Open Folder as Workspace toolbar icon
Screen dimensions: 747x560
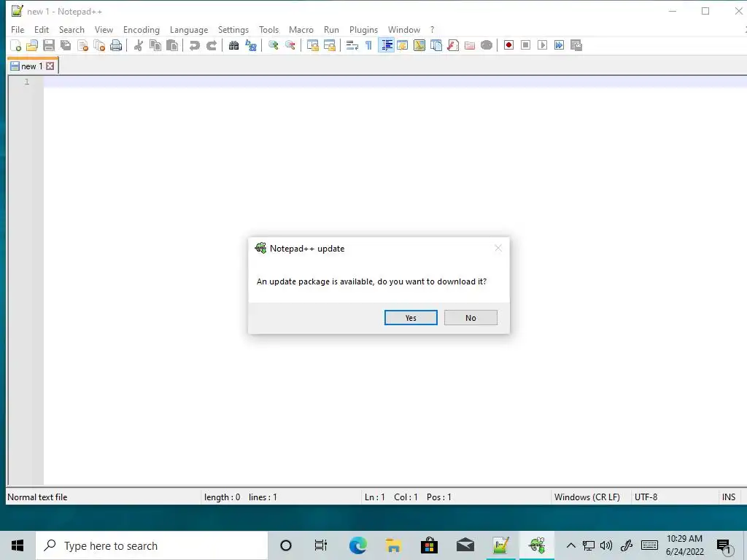pos(470,45)
